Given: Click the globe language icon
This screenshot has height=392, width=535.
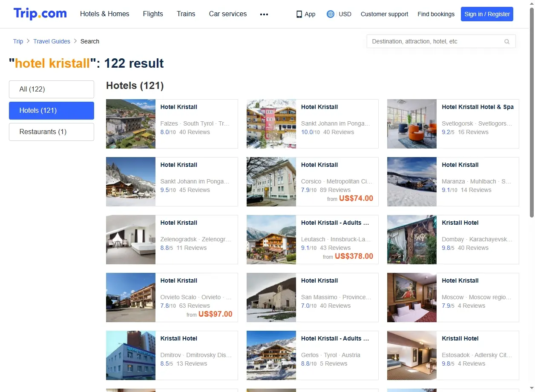Looking at the screenshot, I should (330, 14).
